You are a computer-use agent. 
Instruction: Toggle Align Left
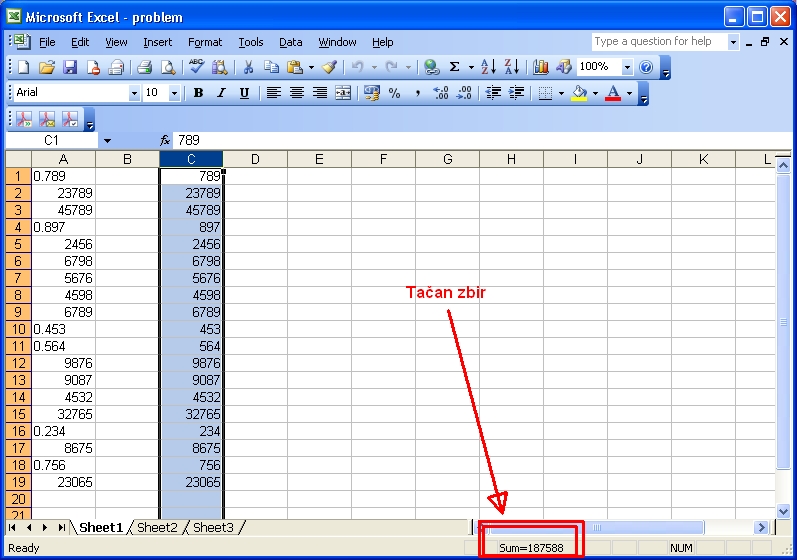(x=273, y=93)
